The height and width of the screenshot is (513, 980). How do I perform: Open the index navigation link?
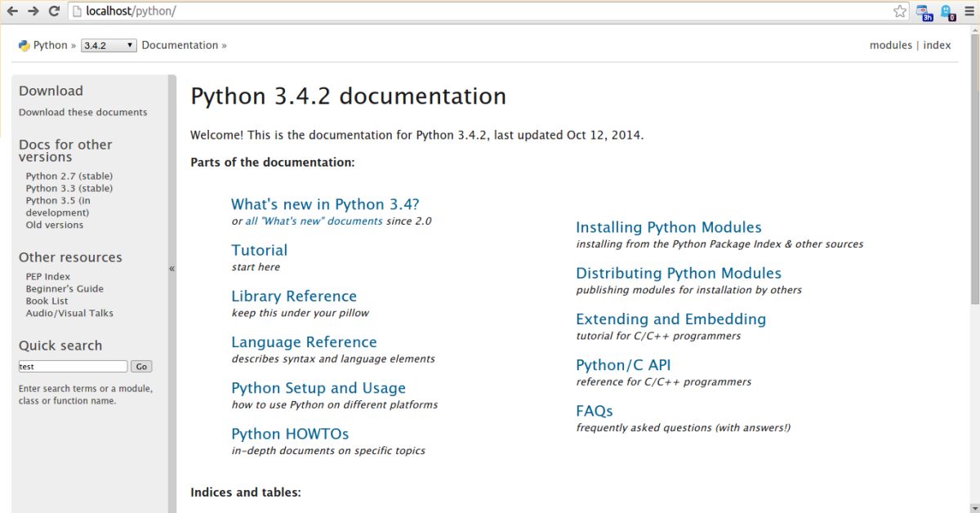(937, 46)
